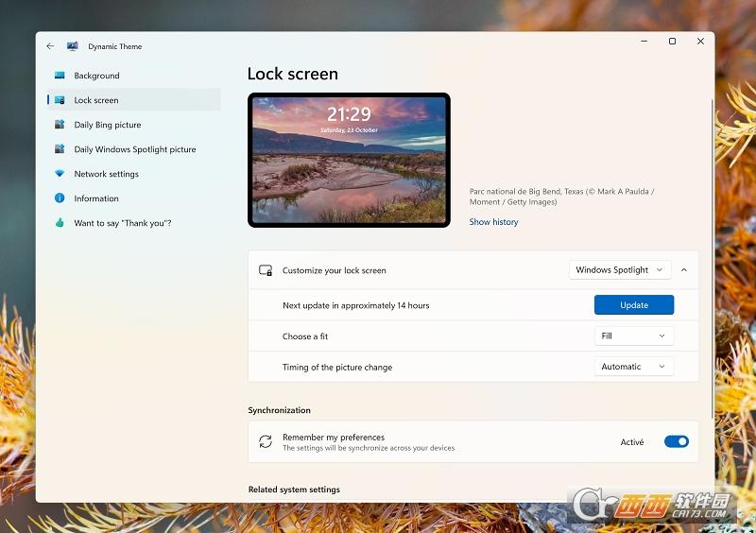Close the Dynamic Theme window
The height and width of the screenshot is (533, 756).
[x=700, y=42]
